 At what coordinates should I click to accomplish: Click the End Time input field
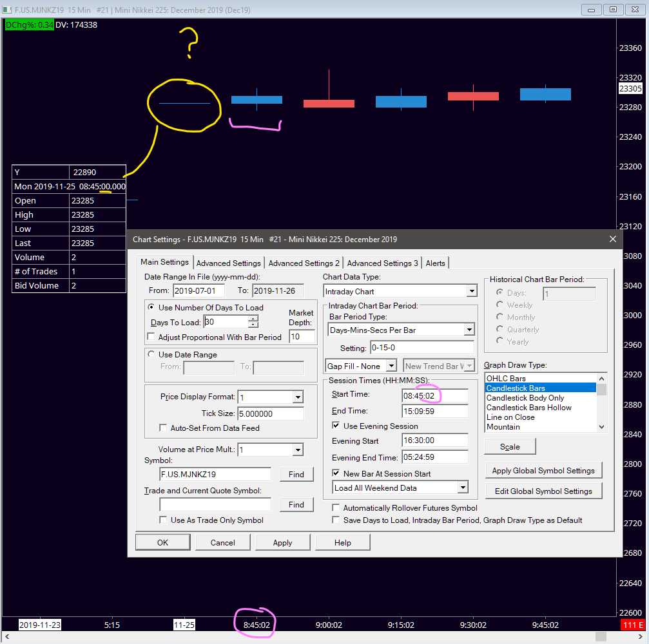(x=434, y=411)
